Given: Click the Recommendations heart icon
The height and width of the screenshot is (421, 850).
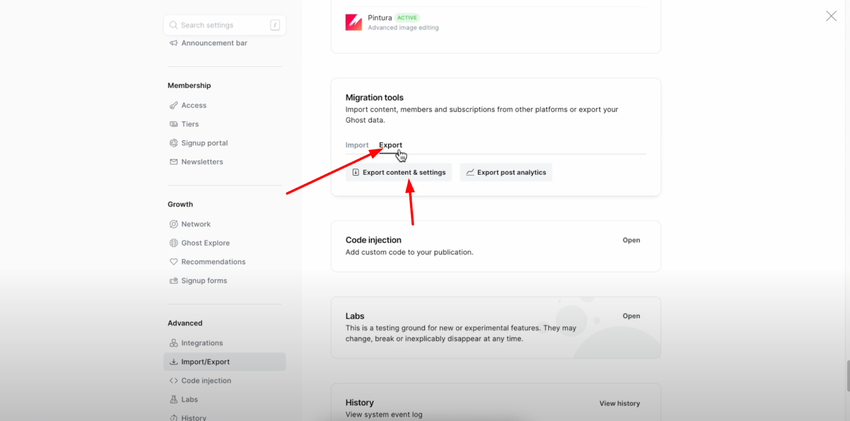Looking at the screenshot, I should pos(173,262).
